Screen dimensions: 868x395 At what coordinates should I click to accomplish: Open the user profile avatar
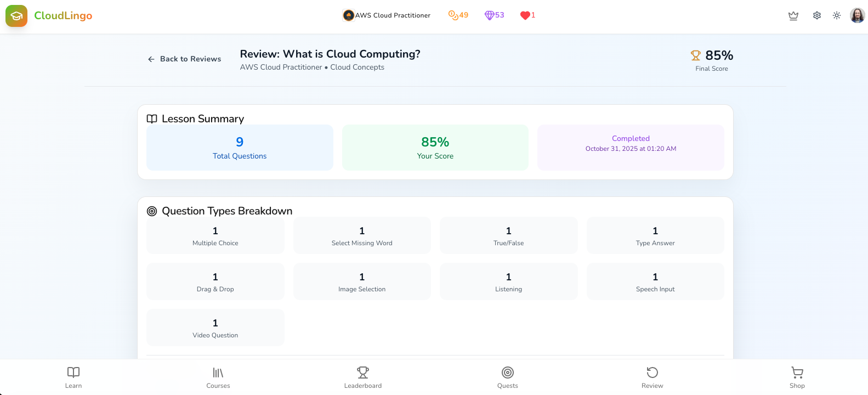coord(858,15)
